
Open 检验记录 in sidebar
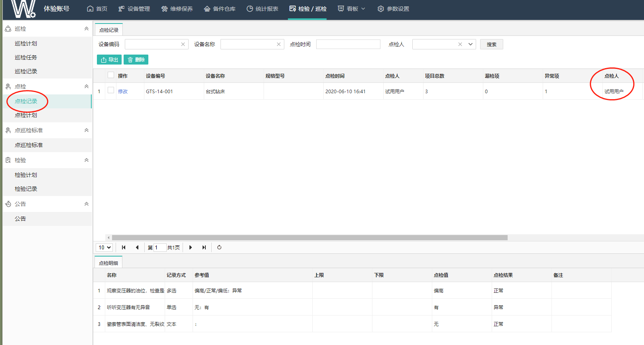click(26, 189)
